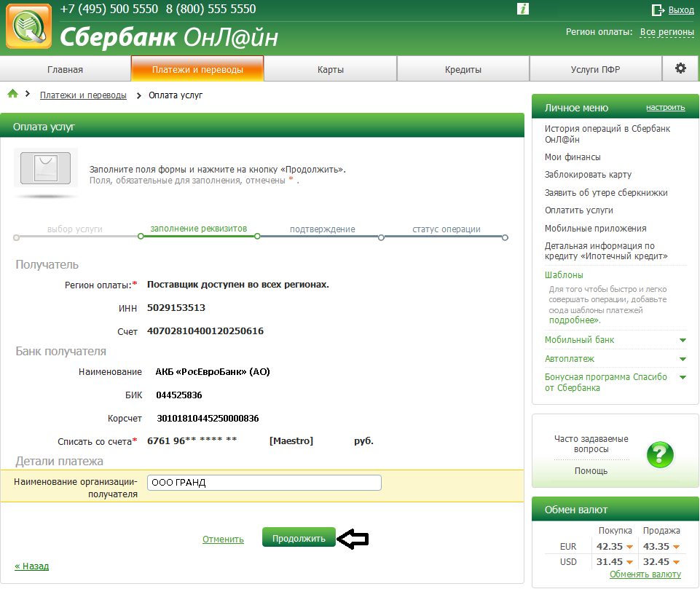Click the EUR buy rate 42.35
This screenshot has width=700, height=589.
(610, 547)
